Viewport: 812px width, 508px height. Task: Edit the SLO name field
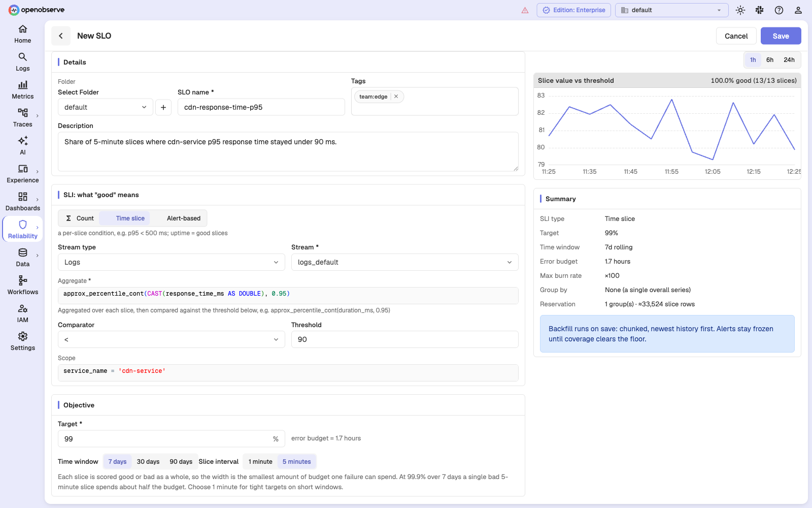click(x=261, y=107)
